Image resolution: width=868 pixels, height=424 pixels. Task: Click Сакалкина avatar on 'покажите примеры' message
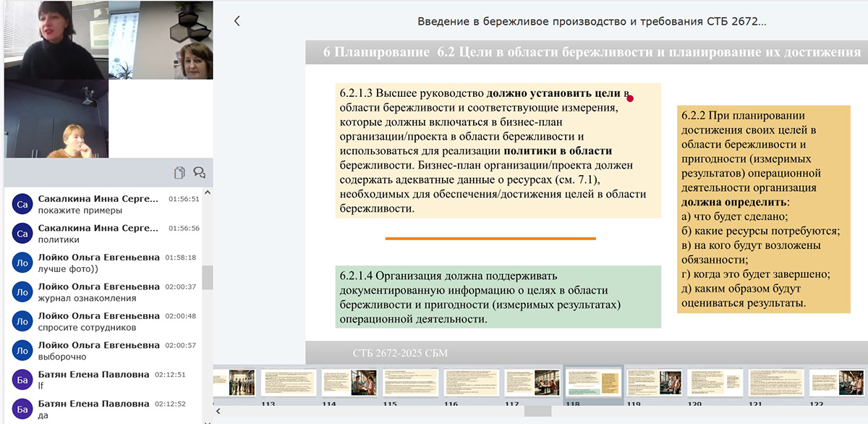(x=22, y=204)
